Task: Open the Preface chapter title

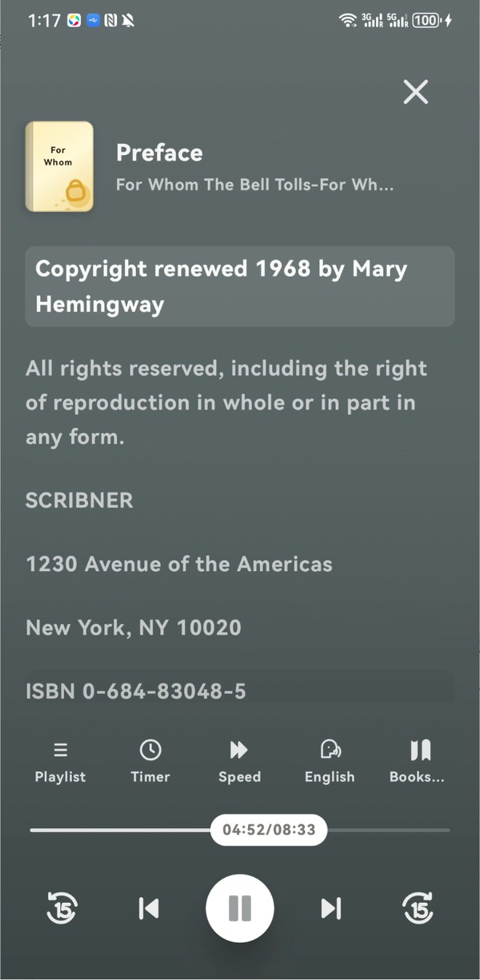Action: (159, 153)
